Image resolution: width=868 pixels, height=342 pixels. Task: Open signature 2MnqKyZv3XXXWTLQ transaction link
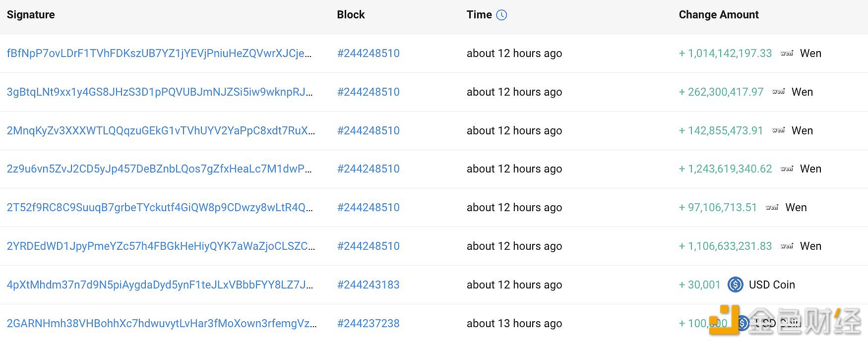[161, 130]
